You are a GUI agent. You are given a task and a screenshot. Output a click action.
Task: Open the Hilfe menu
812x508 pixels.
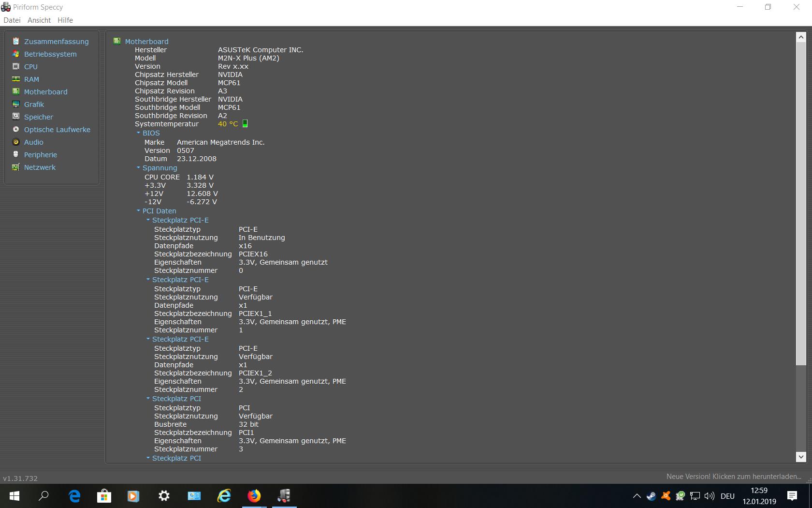[x=65, y=20]
